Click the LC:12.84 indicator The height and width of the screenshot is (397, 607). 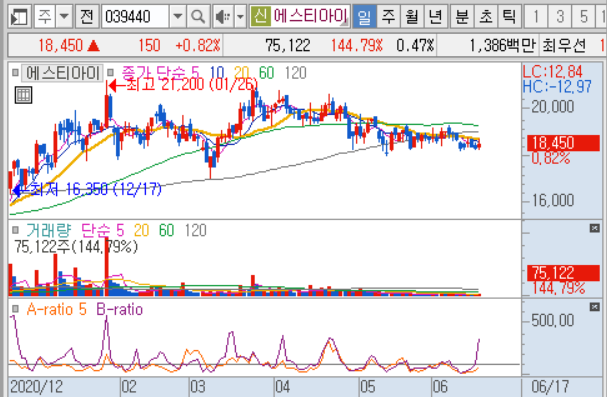pyautogui.click(x=552, y=72)
